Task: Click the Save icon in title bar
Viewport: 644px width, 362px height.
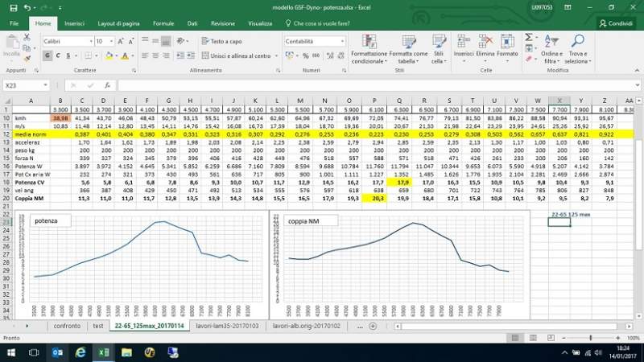Action: coord(13,8)
